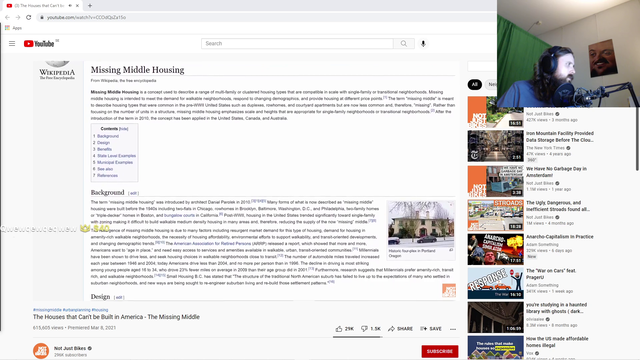Open Not Just Bikes channel avatar
The height and width of the screenshot is (360, 640).
pos(41,351)
